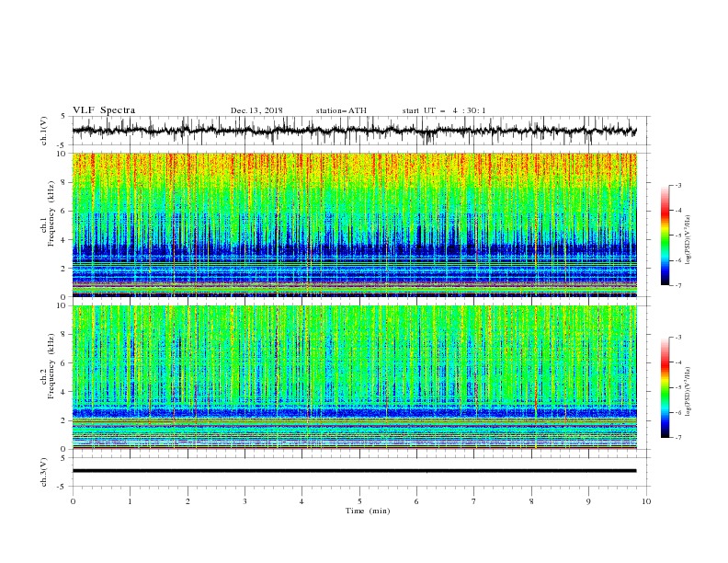Click the ch.1 spectrogram panel
The image size is (728, 563).
(x=355, y=224)
